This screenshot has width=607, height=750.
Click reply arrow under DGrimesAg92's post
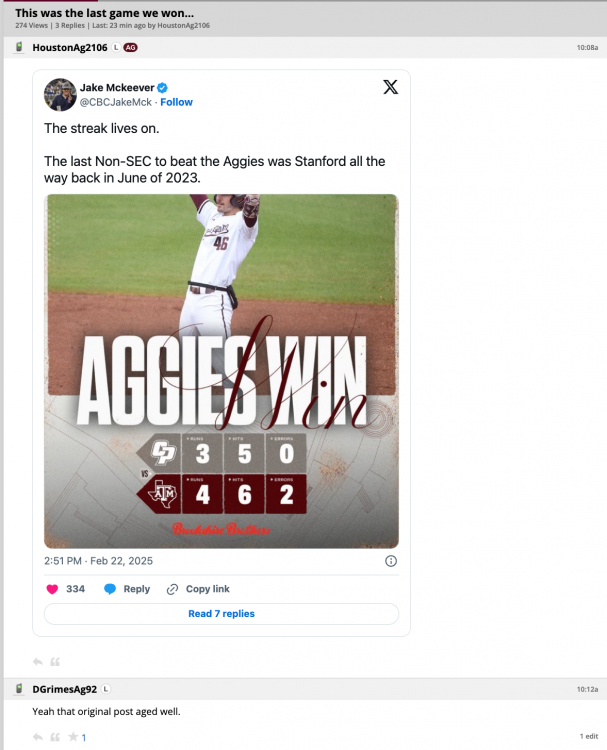pos(38,737)
